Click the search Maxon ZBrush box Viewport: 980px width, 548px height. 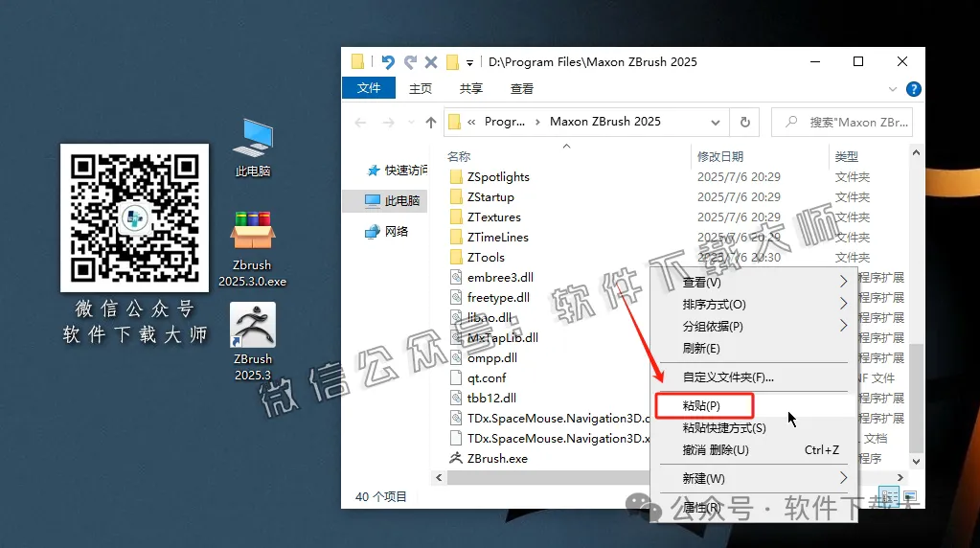coord(842,123)
